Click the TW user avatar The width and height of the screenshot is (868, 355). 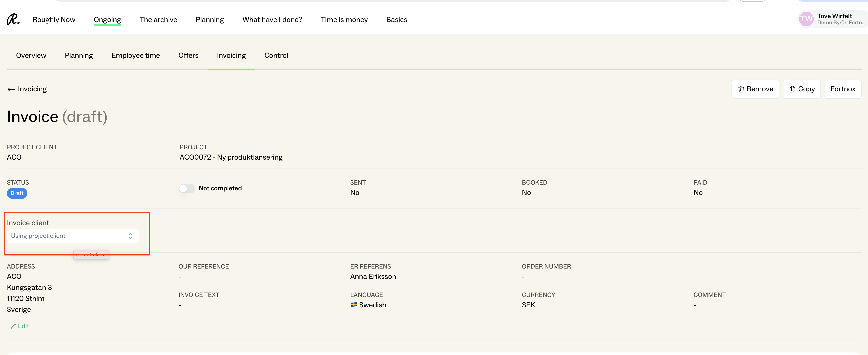806,19
